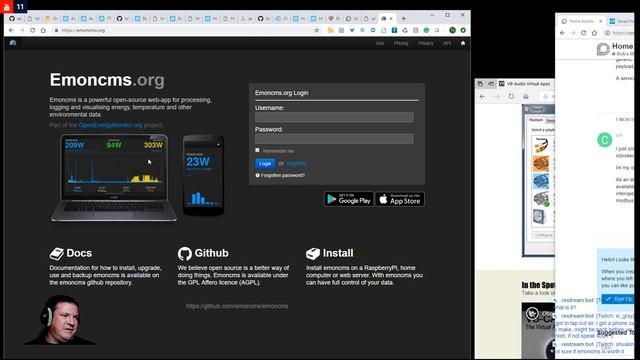Click the register link
This screenshot has width=640, height=360.
[297, 163]
